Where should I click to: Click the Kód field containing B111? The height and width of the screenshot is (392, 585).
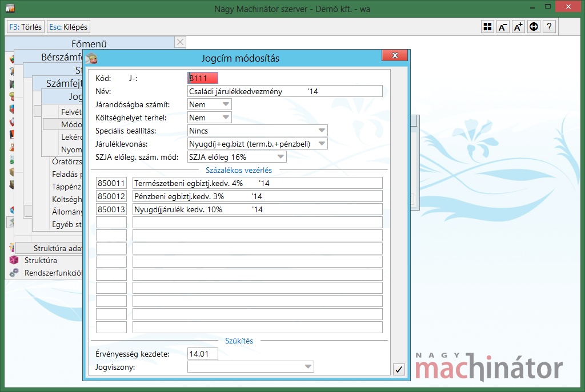(203, 78)
